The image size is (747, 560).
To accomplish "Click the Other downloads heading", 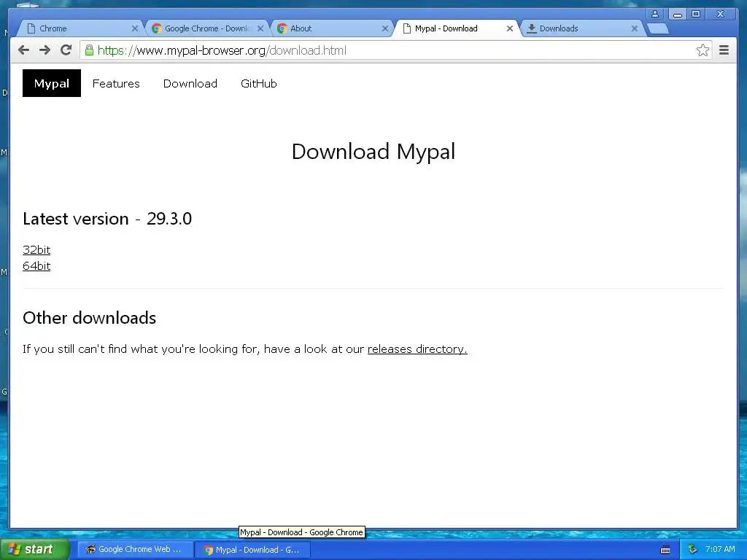I will (90, 318).
